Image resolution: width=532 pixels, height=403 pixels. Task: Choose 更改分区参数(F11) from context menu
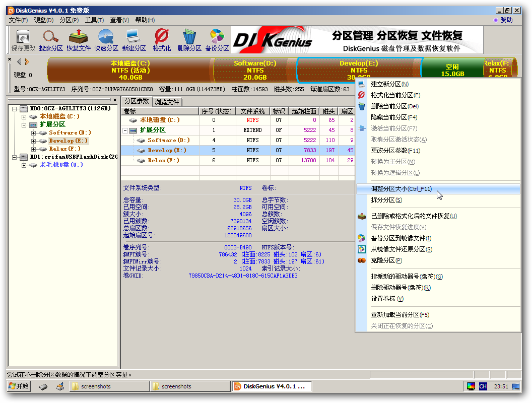click(x=438, y=151)
